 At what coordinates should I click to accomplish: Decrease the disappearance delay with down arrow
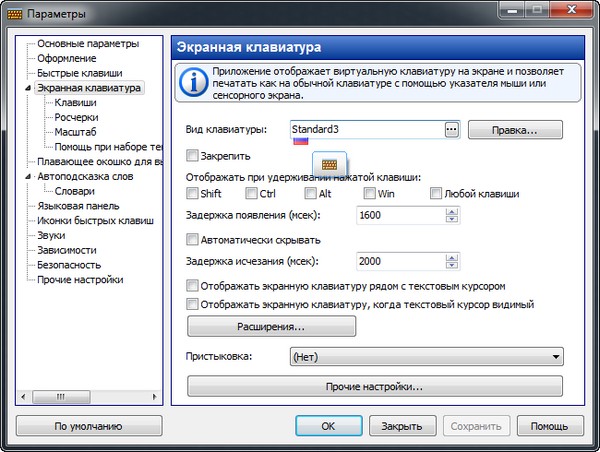(x=452, y=266)
